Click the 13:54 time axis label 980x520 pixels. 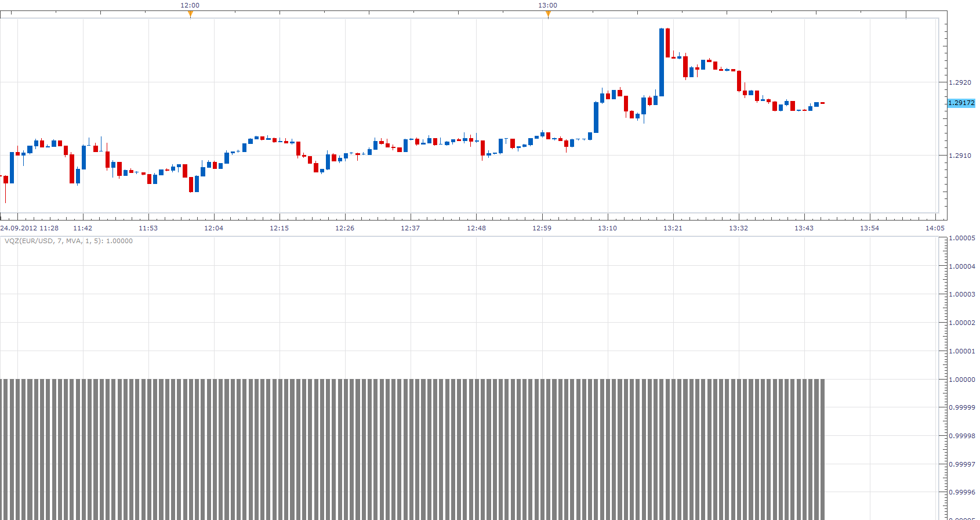click(x=870, y=228)
